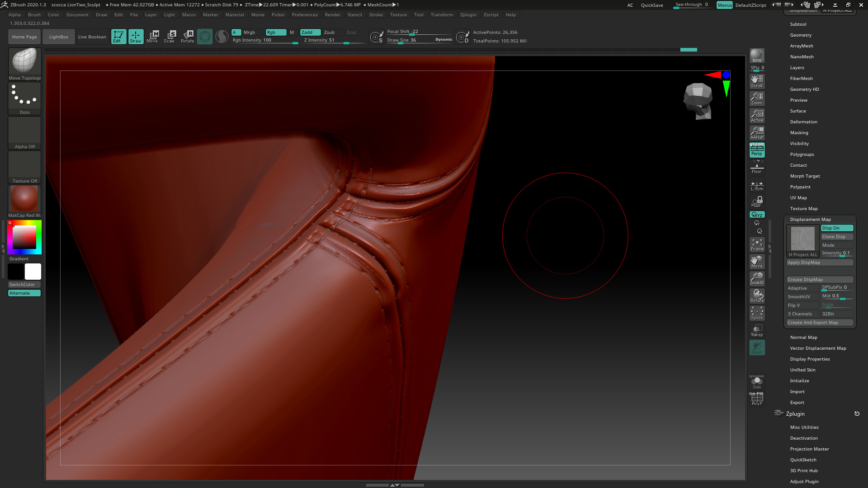This screenshot has height=488, width=868.
Task: Click the Create DispMap button
Action: pos(820,280)
